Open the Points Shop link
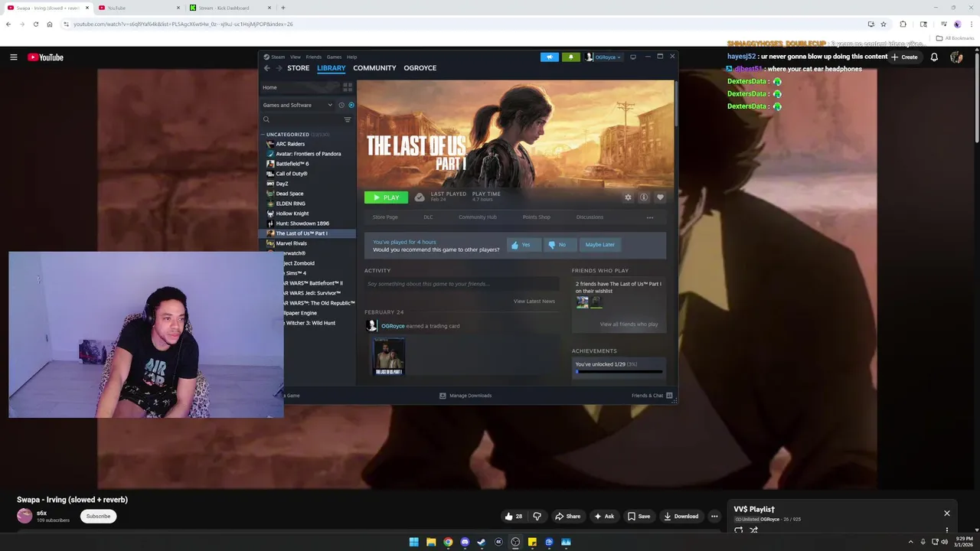 [536, 217]
